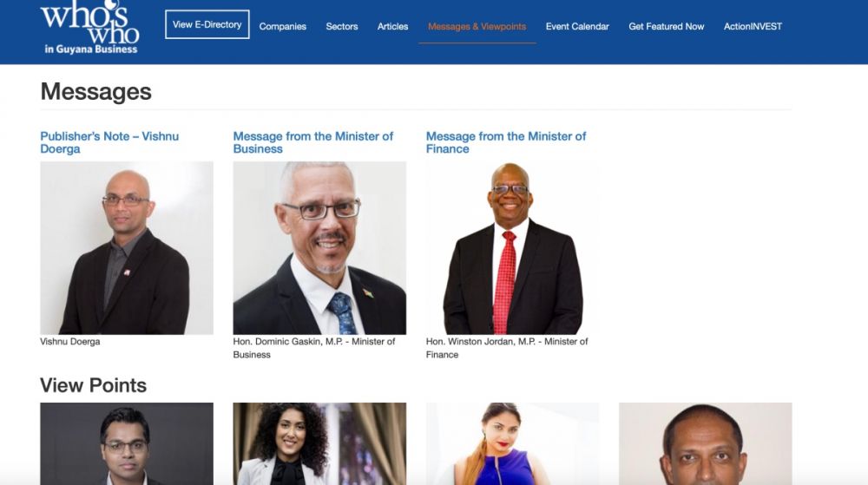
Task: Click the Dominic Gaskin portrait photo
Action: point(319,248)
